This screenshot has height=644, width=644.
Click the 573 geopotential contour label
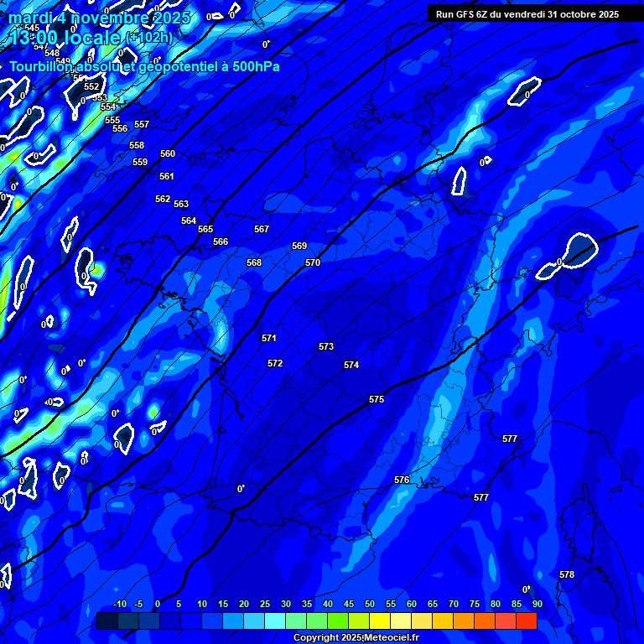pos(326,347)
